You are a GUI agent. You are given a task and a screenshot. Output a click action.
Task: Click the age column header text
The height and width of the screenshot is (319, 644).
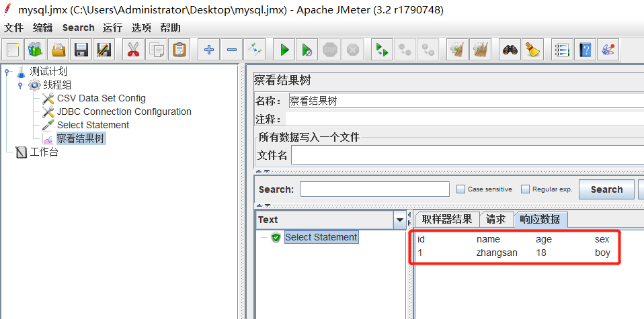pos(543,239)
